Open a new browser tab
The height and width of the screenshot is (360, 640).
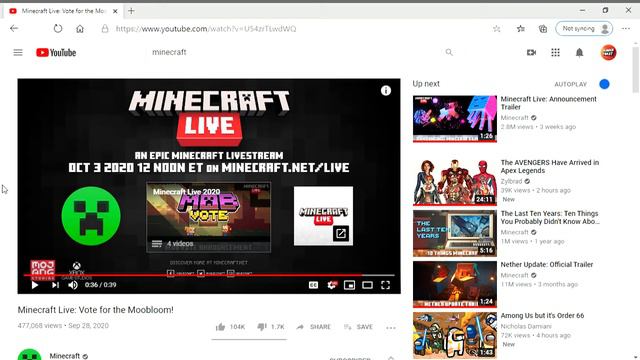pos(131,11)
